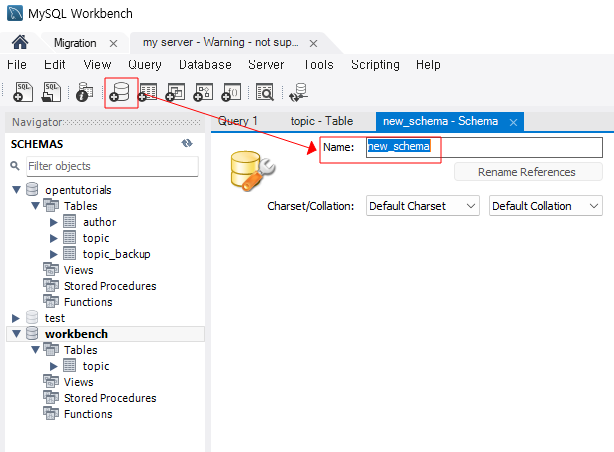Expand the test schema
The height and width of the screenshot is (452, 614).
pyautogui.click(x=16, y=318)
